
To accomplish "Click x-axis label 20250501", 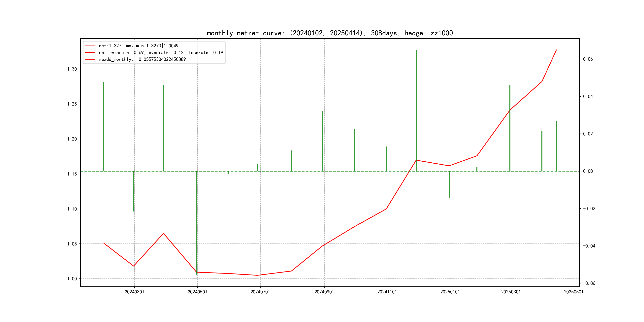I will pyautogui.click(x=573, y=292).
